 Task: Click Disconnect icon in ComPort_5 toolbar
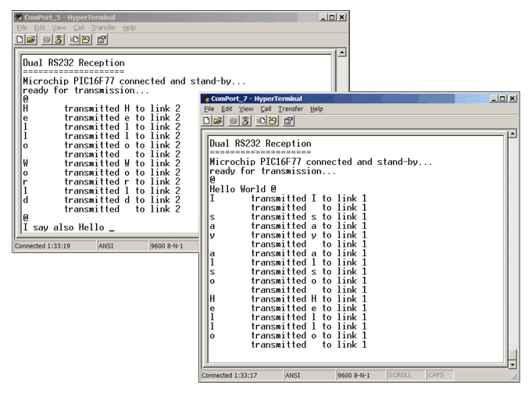tap(58, 39)
